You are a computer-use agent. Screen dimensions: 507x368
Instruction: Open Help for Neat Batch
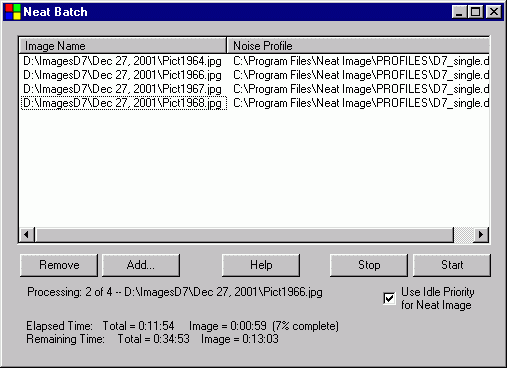click(261, 265)
